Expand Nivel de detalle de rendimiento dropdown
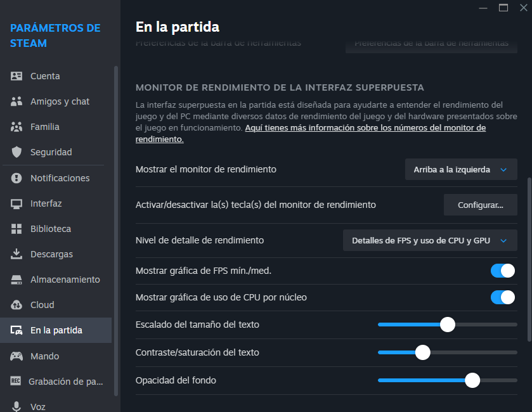Screen dimensions: 532x412 coord(430,240)
